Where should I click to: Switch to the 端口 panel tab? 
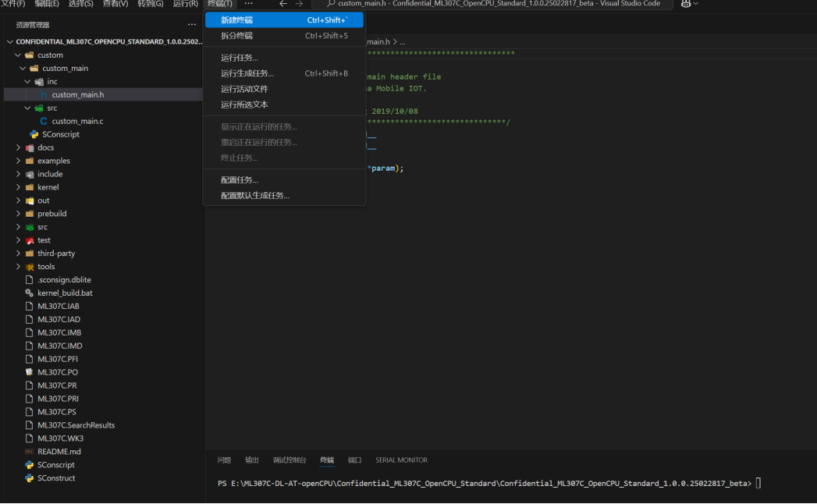point(355,460)
